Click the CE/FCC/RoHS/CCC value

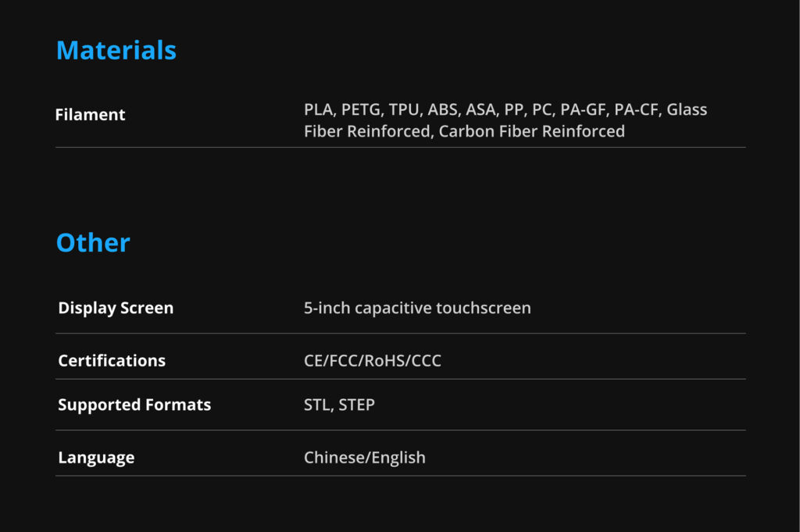pos(373,361)
